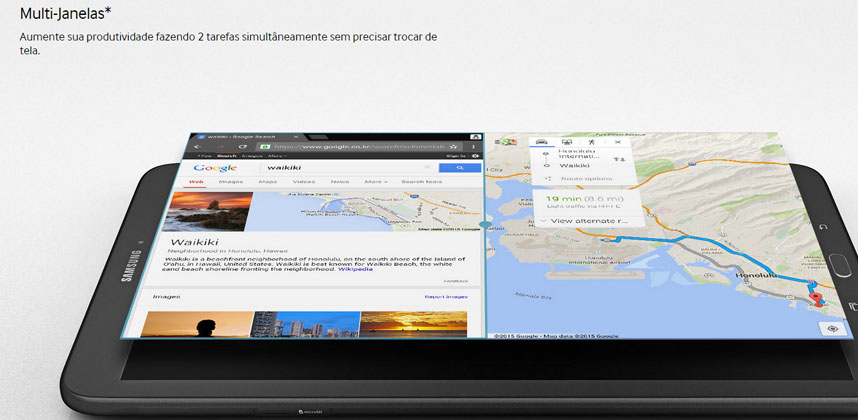Click the Honolulu city label on the map

(755, 276)
